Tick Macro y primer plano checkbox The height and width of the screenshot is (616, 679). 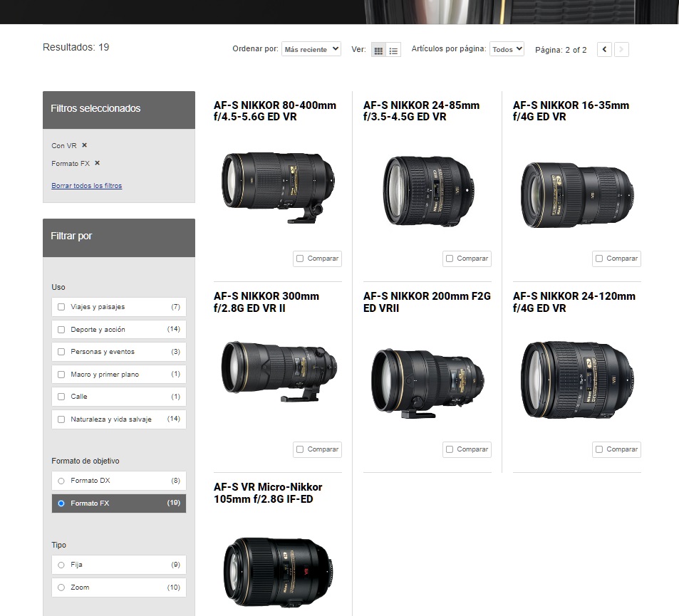coord(61,375)
